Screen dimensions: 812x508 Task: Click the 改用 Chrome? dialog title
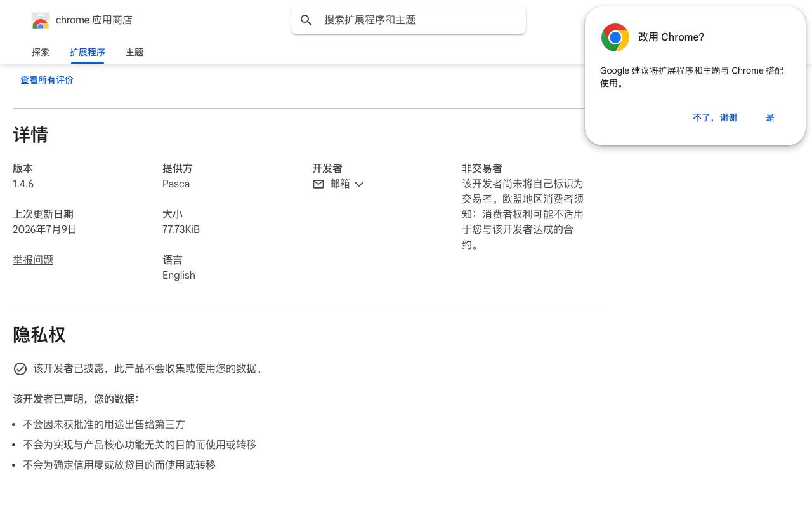(x=671, y=37)
